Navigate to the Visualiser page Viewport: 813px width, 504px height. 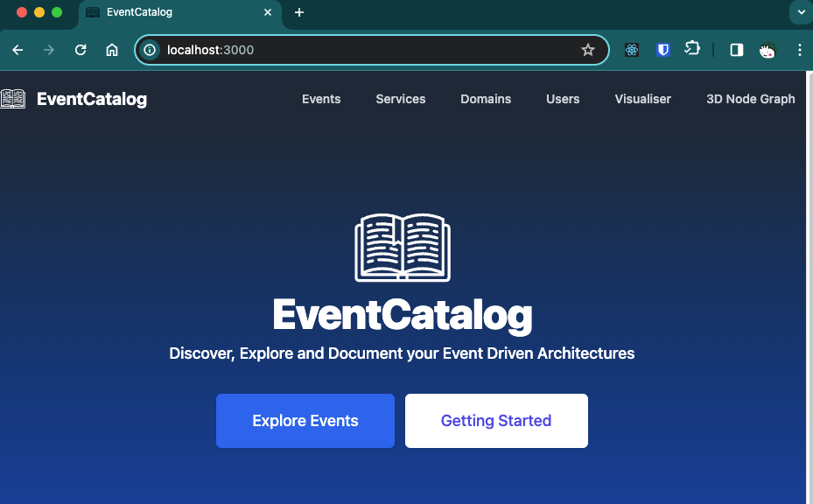coord(642,99)
